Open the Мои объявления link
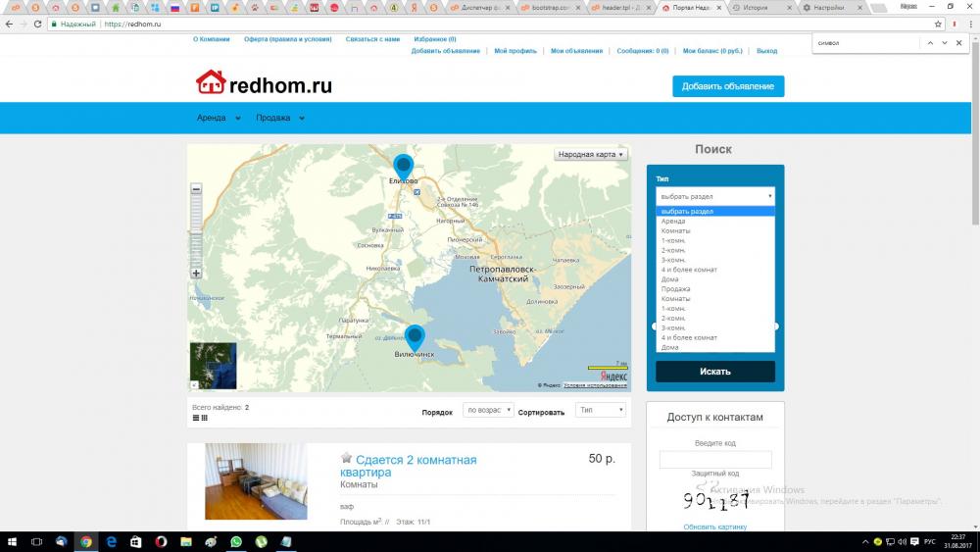The height and width of the screenshot is (552, 980). click(x=577, y=51)
